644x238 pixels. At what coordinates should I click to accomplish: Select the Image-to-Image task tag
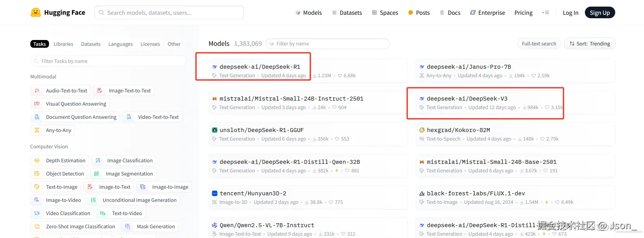164,187
